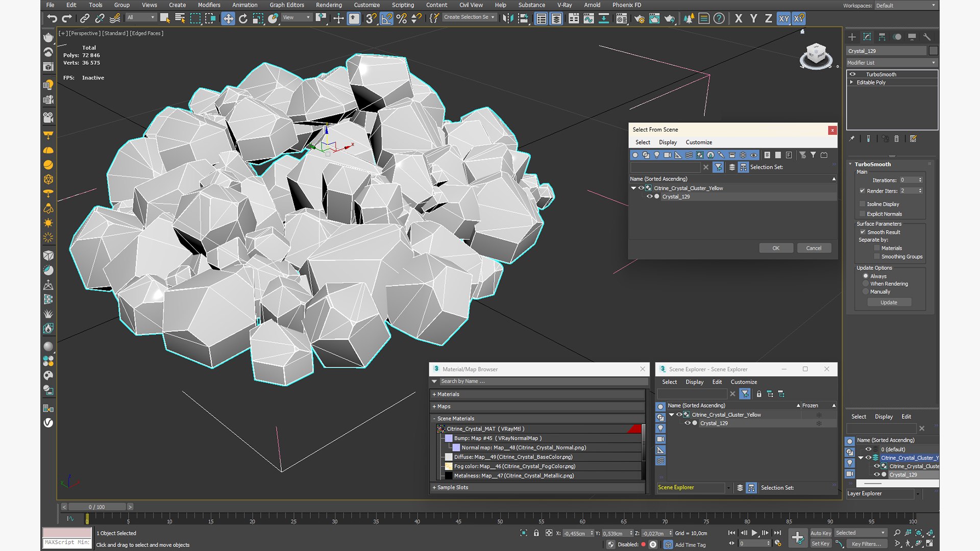This screenshot has height=551, width=980.
Task: Click the Search by Name field
Action: pos(543,382)
